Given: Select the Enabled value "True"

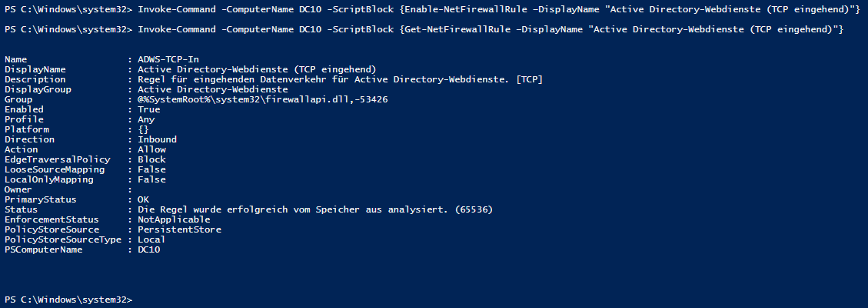Looking at the screenshot, I should pos(149,109).
